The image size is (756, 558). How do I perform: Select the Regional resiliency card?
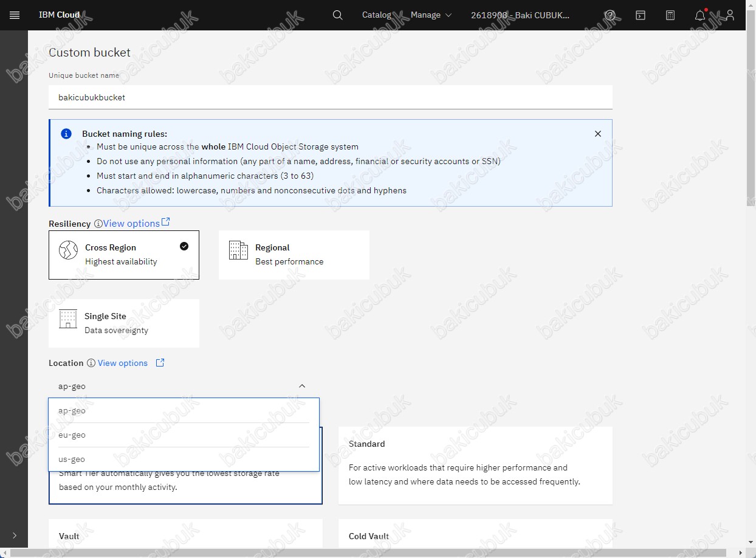[x=294, y=255]
